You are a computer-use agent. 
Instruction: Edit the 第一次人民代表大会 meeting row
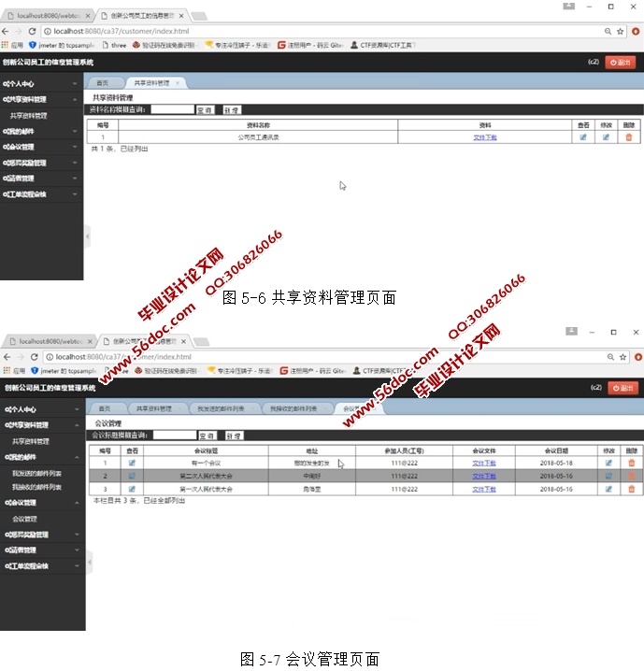(x=608, y=489)
